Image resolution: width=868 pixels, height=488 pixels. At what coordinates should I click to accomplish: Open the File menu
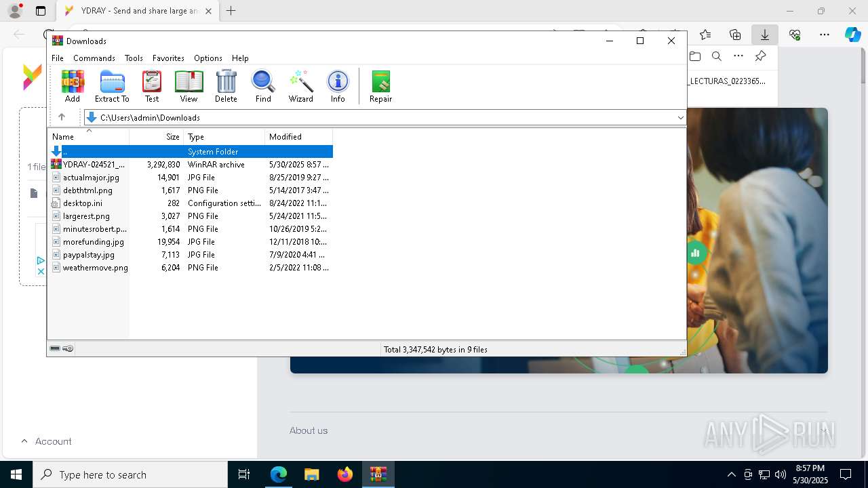58,58
